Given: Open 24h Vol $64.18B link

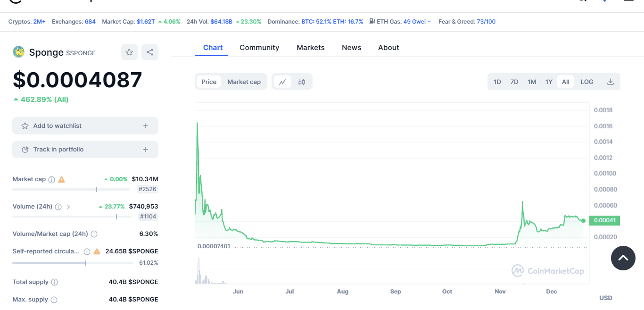Looking at the screenshot, I should pyautogui.click(x=222, y=22).
